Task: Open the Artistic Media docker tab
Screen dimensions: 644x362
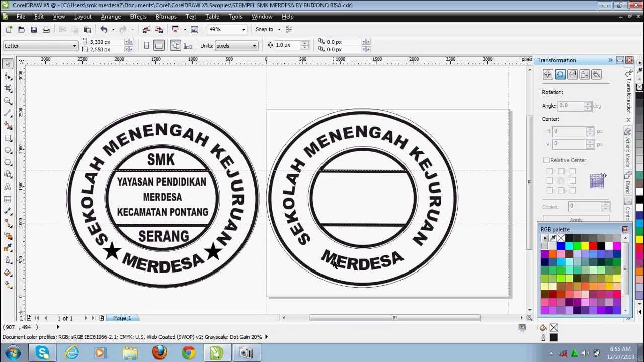Action: [x=627, y=148]
